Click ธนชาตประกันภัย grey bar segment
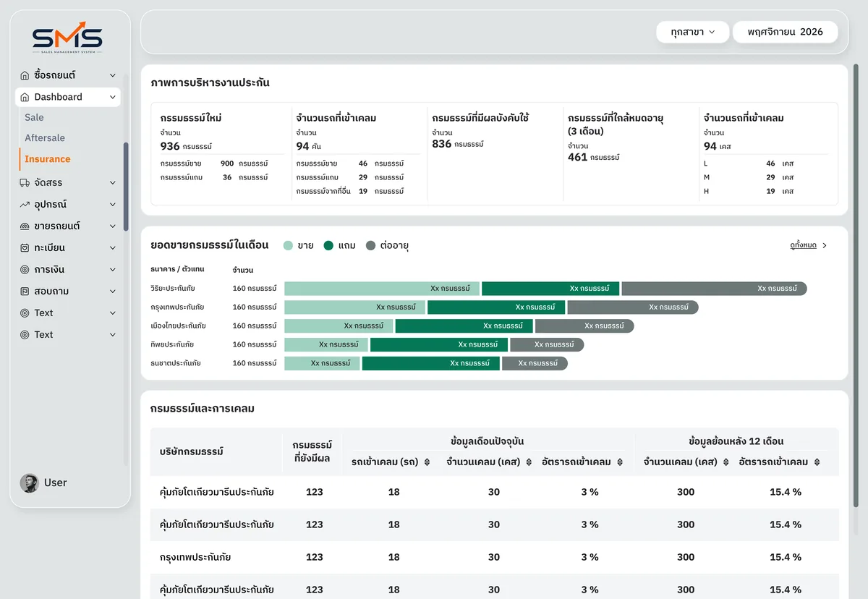This screenshot has height=599, width=868. [535, 363]
